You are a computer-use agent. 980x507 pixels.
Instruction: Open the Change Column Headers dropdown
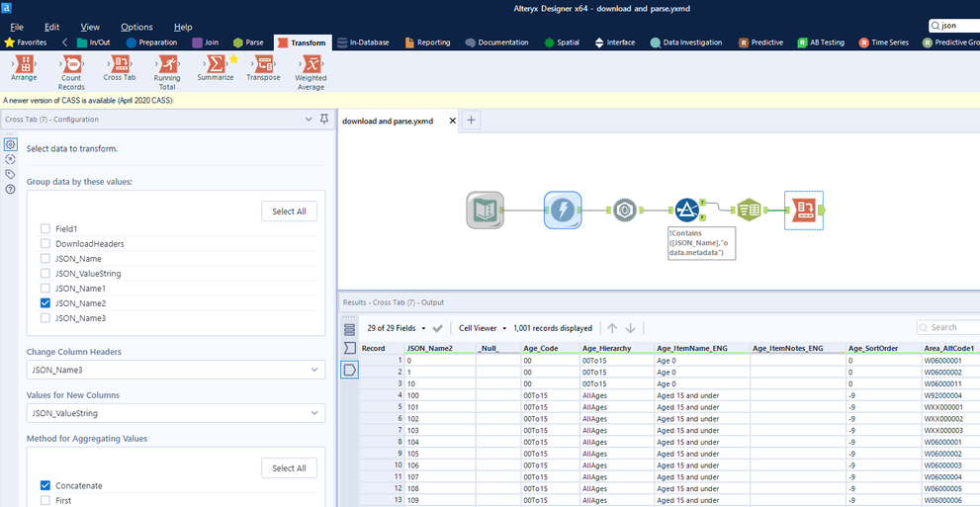pyautogui.click(x=175, y=370)
